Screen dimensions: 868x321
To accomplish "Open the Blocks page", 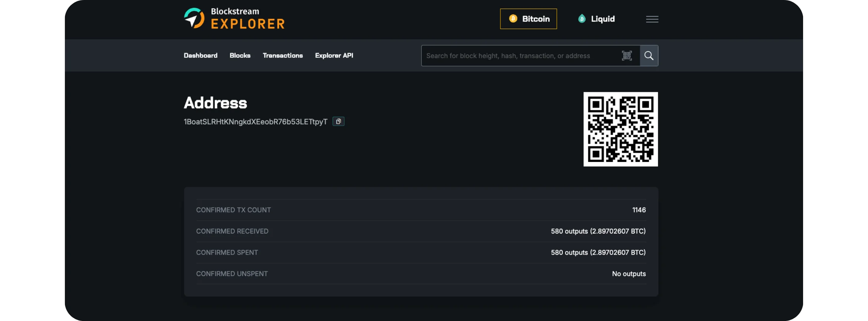I will (x=240, y=56).
